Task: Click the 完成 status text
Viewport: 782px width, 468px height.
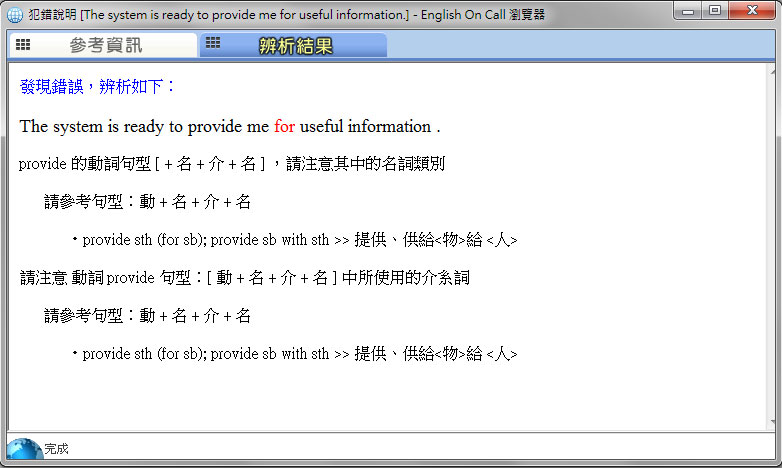Action: click(56, 449)
